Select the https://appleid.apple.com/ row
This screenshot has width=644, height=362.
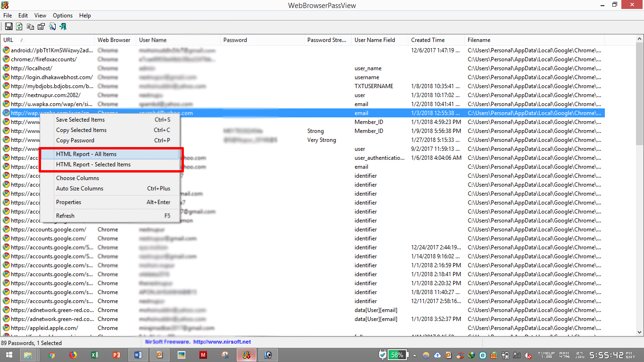[303, 328]
